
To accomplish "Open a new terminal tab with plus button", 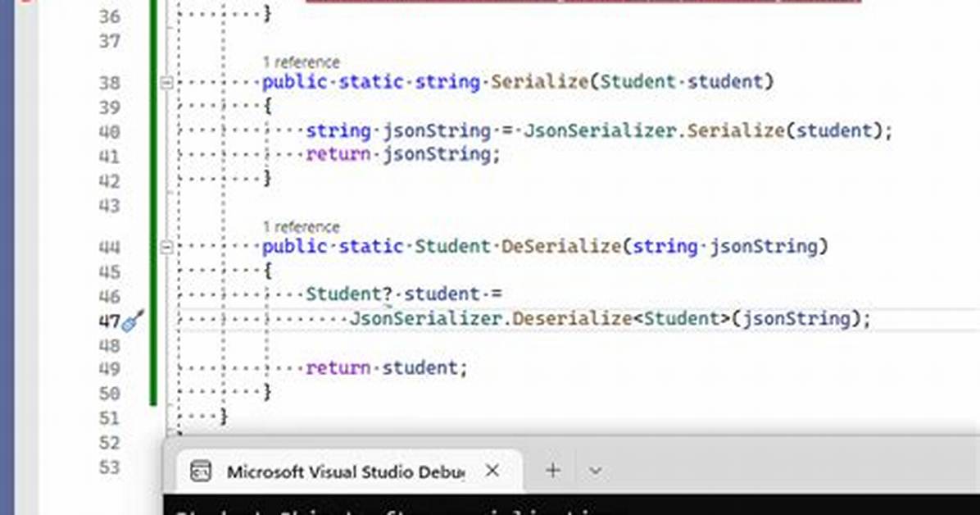I will tap(552, 471).
